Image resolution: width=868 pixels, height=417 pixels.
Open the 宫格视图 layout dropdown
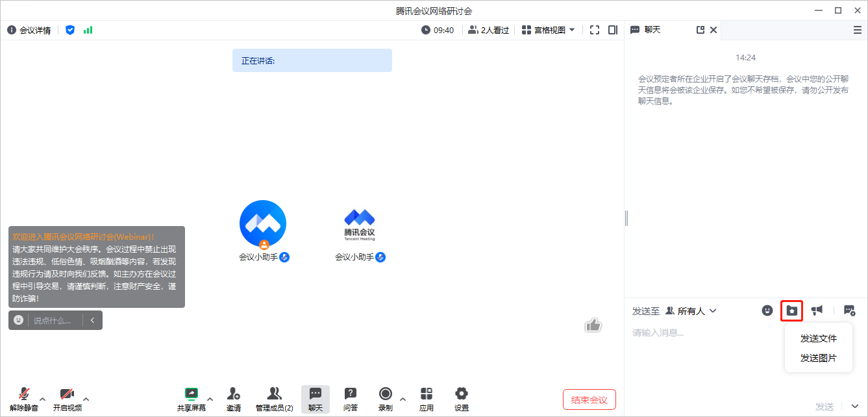pyautogui.click(x=549, y=30)
